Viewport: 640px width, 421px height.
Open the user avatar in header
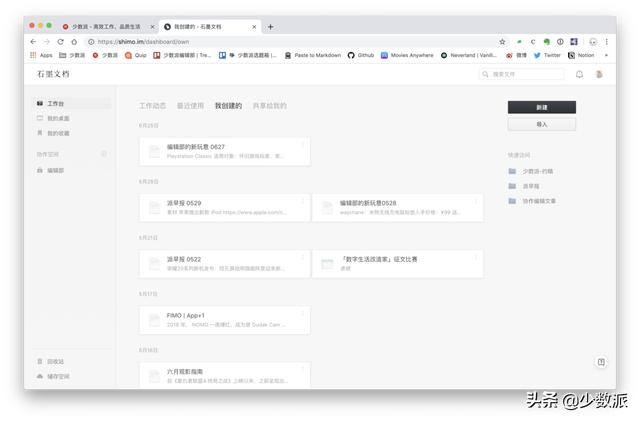[x=599, y=74]
